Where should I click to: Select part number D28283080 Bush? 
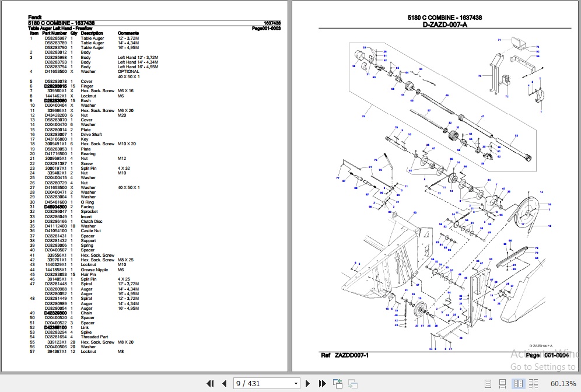click(55, 100)
